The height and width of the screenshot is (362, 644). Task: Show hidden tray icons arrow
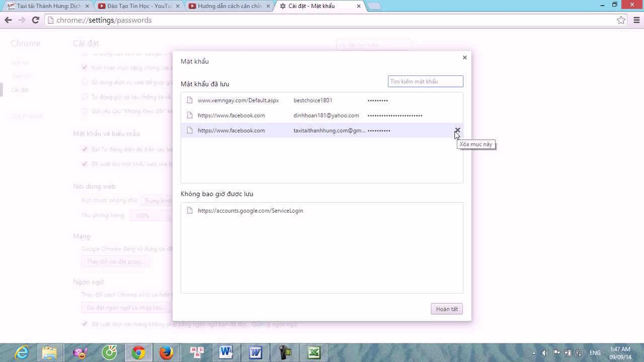[x=533, y=353]
